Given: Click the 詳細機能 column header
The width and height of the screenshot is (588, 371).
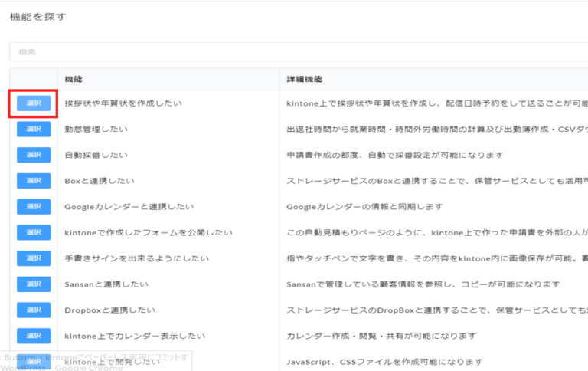Looking at the screenshot, I should pyautogui.click(x=304, y=80).
